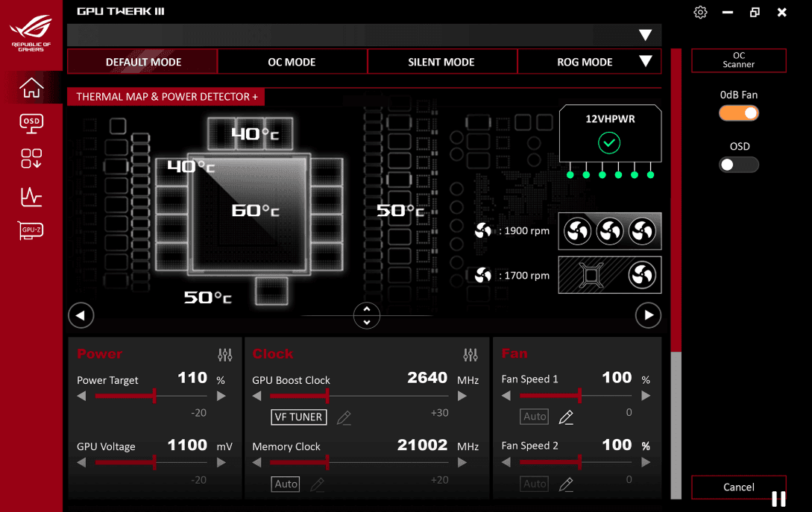Switch to OC MODE tab
The height and width of the screenshot is (512, 812).
point(292,62)
